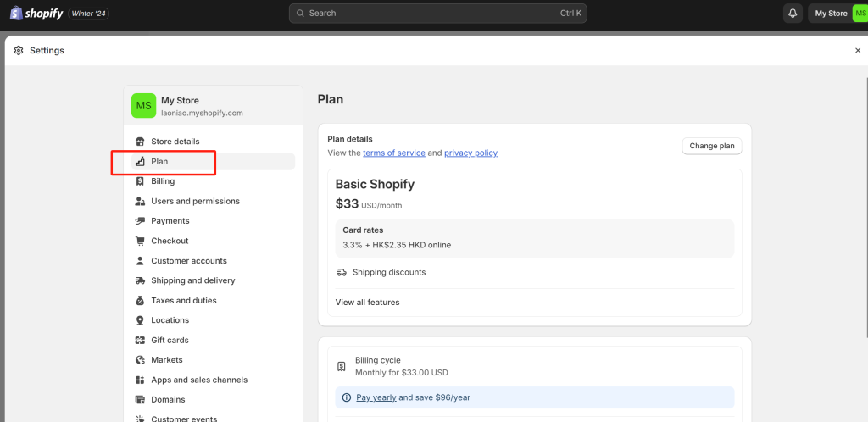The height and width of the screenshot is (422, 868).
Task: Click the page vertical scrollbar
Action: tap(865, 208)
